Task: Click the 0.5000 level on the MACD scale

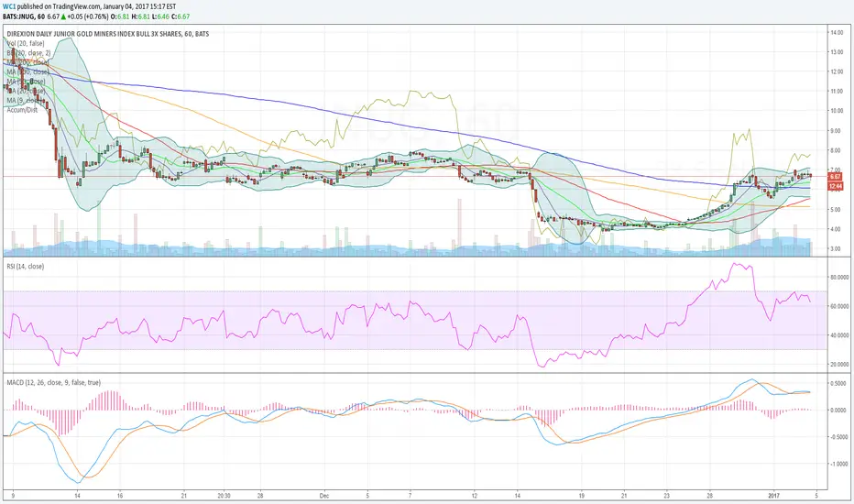Action: tap(838, 384)
